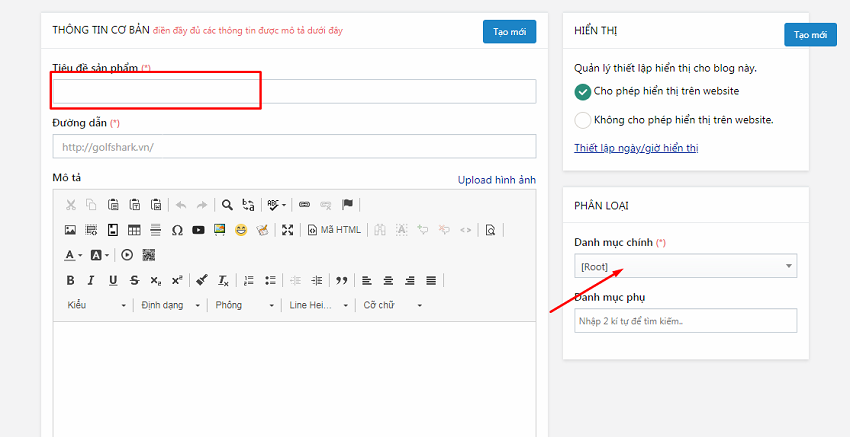
Task: Open the 'Phông' font dropdown
Action: (x=243, y=305)
